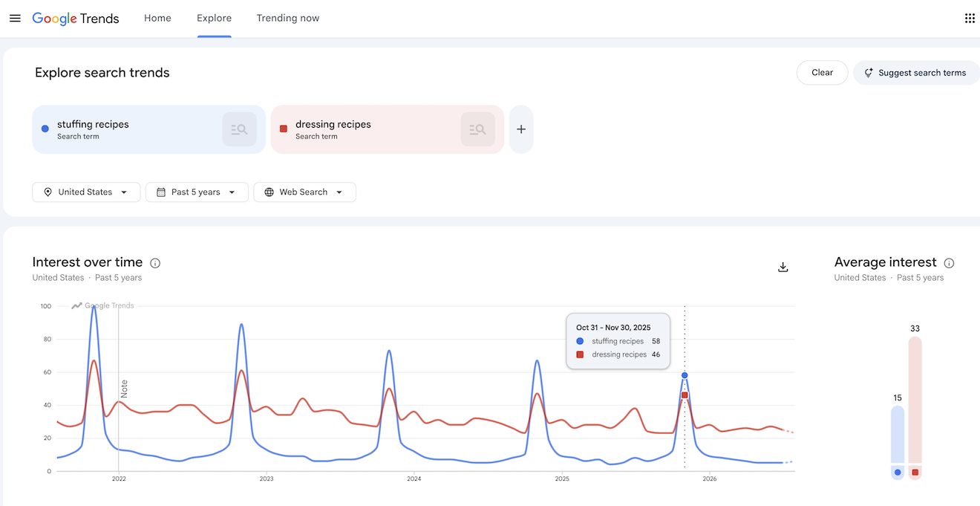Show info for Interest over time

tap(155, 263)
